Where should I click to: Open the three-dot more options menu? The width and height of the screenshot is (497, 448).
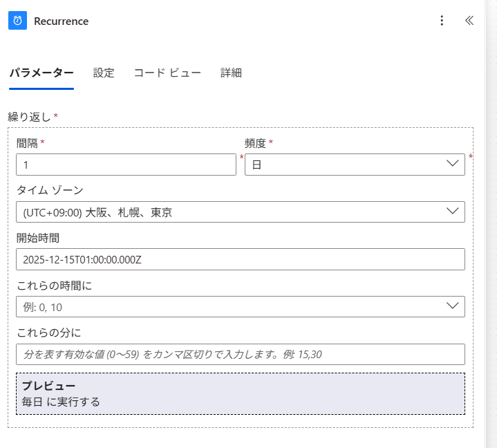[442, 21]
